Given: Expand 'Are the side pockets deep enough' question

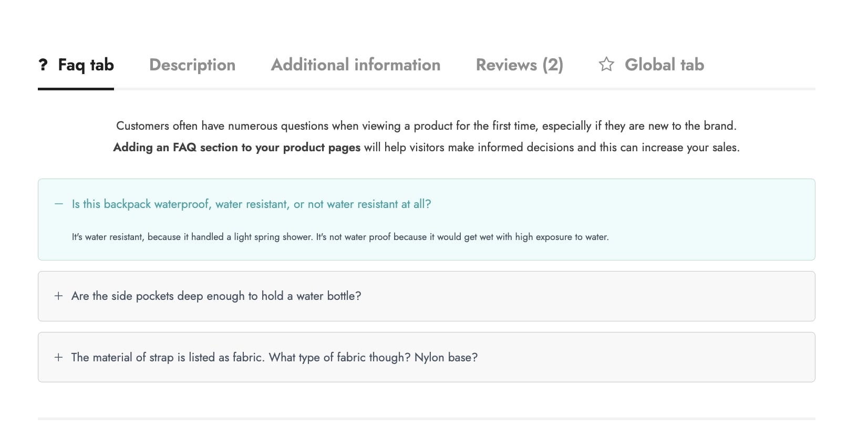Looking at the screenshot, I should pyautogui.click(x=216, y=296).
